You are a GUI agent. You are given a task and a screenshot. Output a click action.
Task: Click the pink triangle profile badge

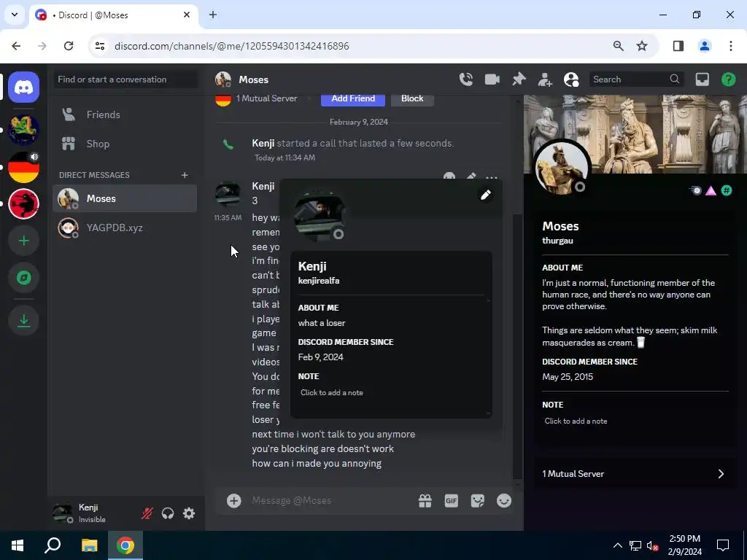(x=711, y=190)
